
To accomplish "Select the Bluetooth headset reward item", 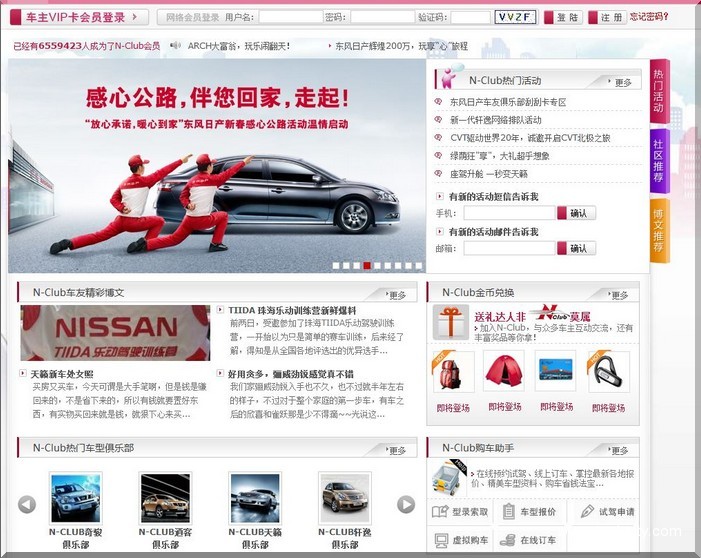I will coord(608,372).
